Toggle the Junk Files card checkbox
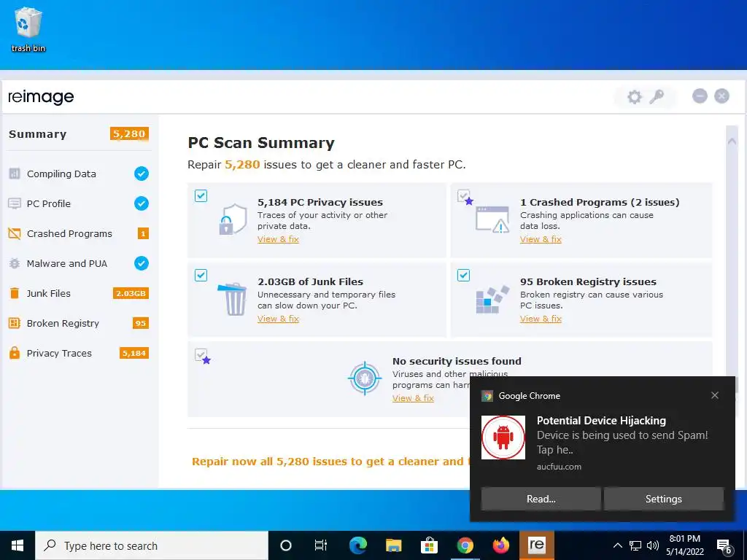Image resolution: width=747 pixels, height=560 pixels. 201,275
